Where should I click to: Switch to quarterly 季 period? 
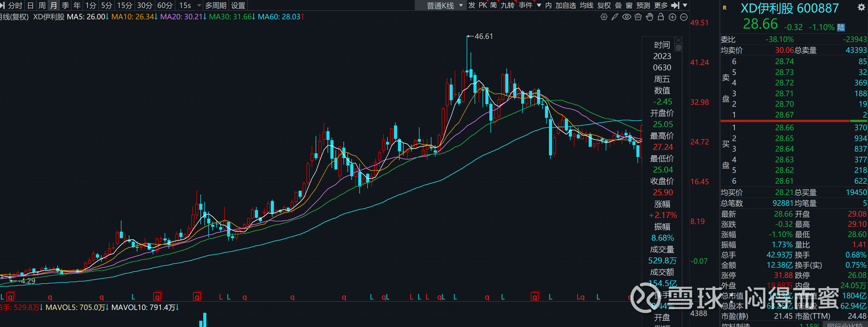[65, 5]
